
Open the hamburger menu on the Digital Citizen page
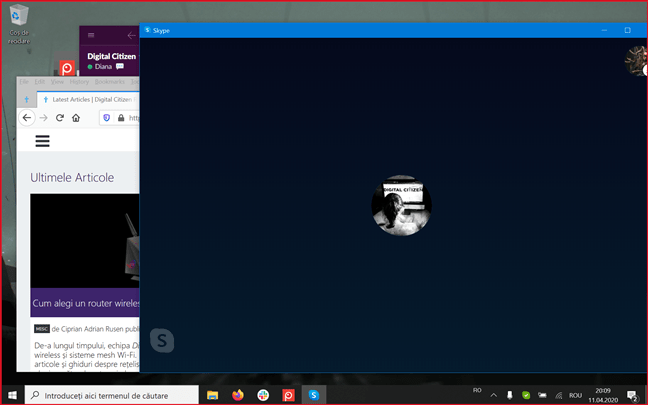coord(42,141)
